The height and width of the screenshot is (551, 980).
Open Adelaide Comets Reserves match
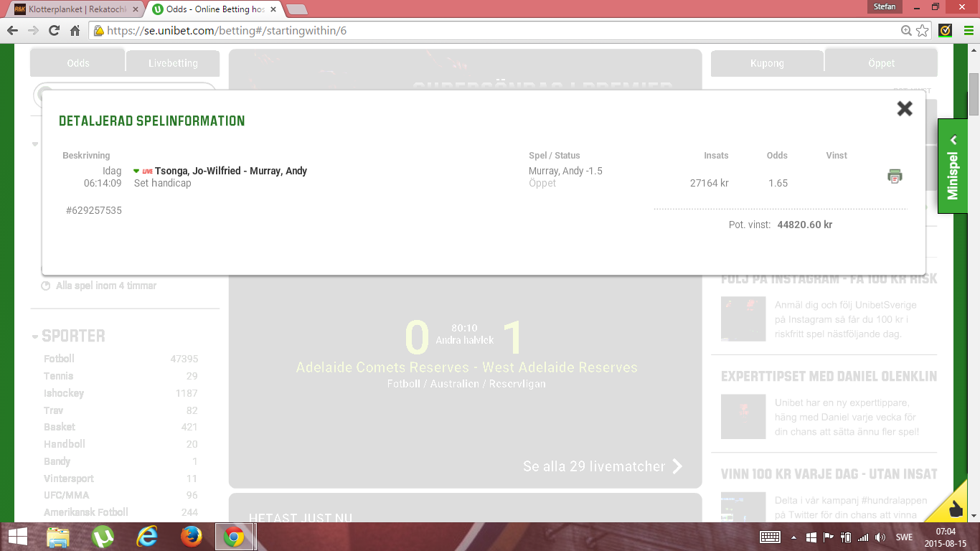466,367
